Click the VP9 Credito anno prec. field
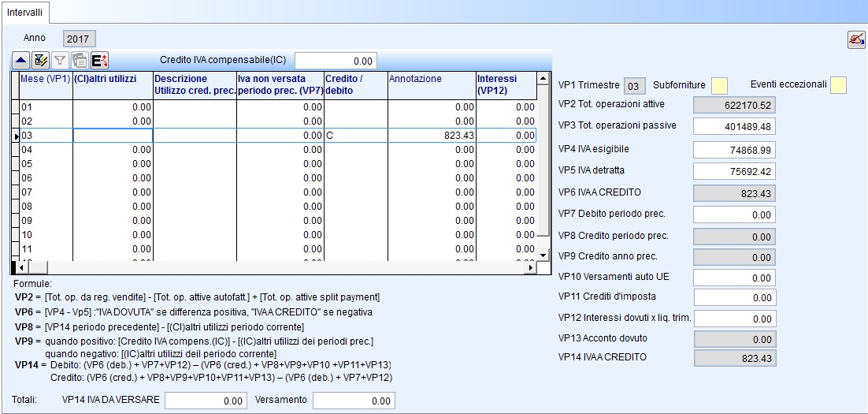 (x=734, y=257)
